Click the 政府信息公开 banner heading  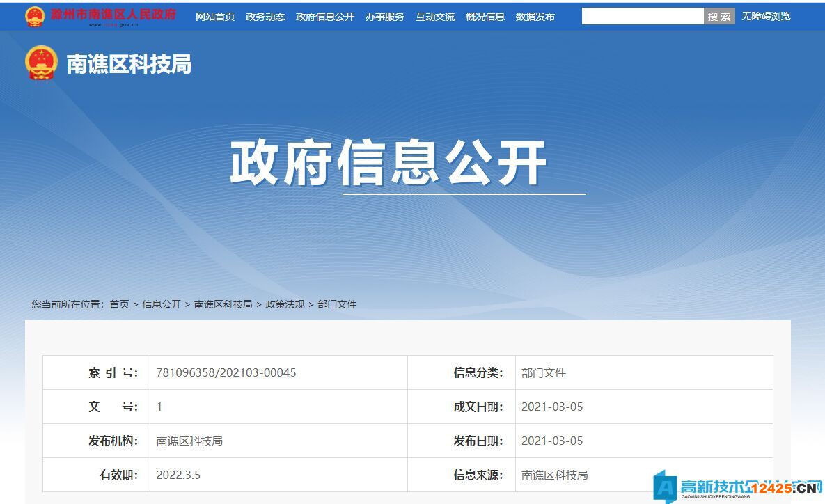(x=388, y=163)
